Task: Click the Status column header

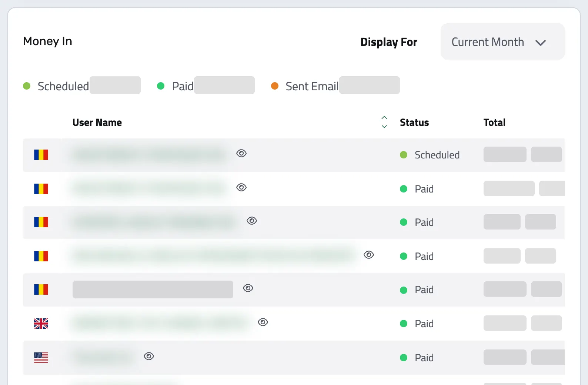Action: [414, 123]
